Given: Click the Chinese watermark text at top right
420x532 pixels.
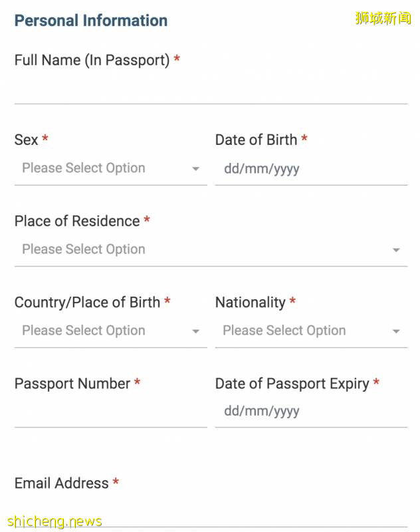Looking at the screenshot, I should tap(383, 18).
